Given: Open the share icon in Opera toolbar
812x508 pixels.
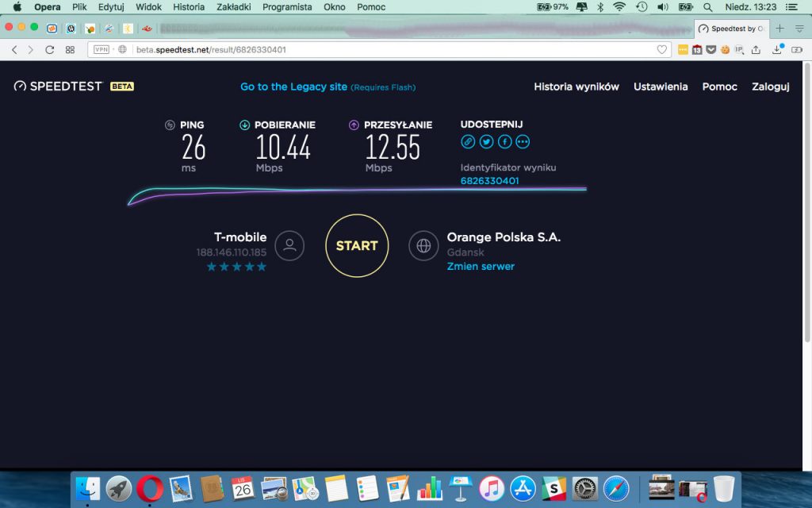Looking at the screenshot, I should point(756,50).
